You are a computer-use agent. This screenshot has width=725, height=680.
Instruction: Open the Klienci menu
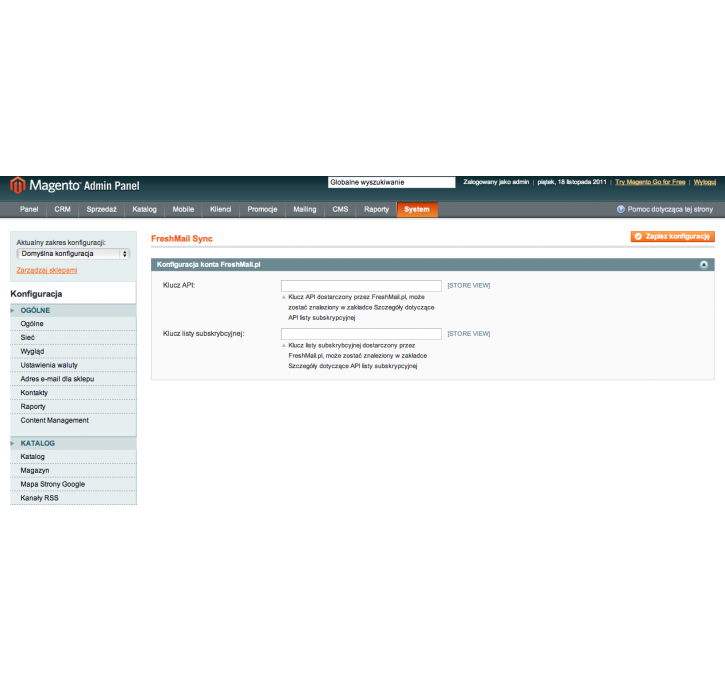coord(221,209)
